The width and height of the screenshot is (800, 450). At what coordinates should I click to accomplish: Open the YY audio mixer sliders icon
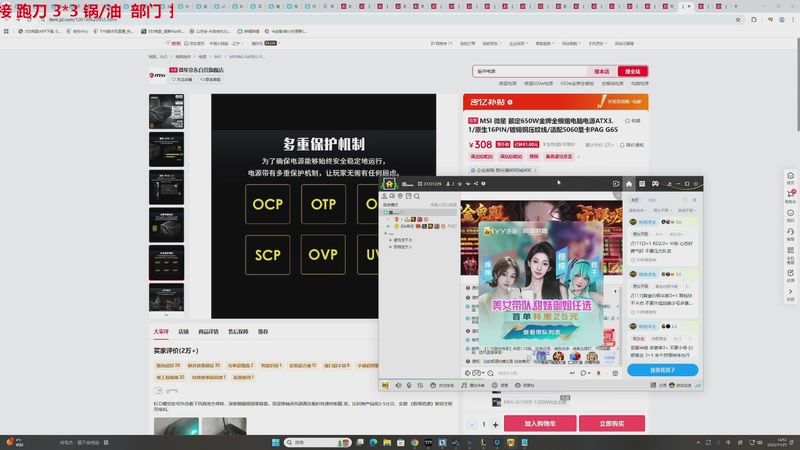420,385
